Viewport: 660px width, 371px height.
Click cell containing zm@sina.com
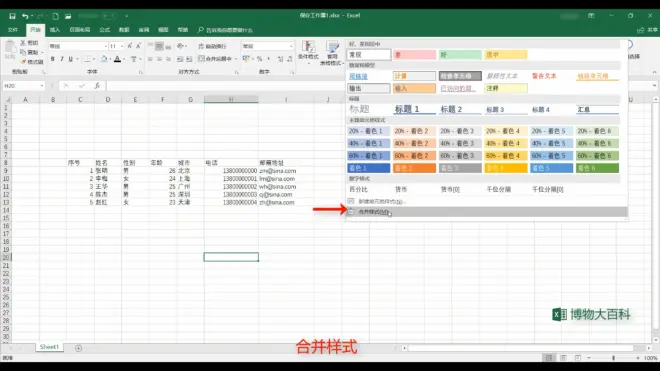285,171
